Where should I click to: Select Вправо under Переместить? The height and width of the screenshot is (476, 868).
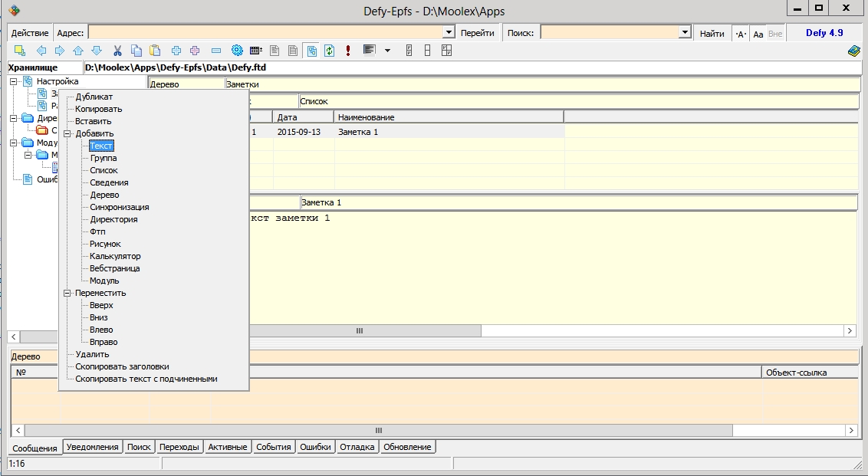[x=104, y=342]
